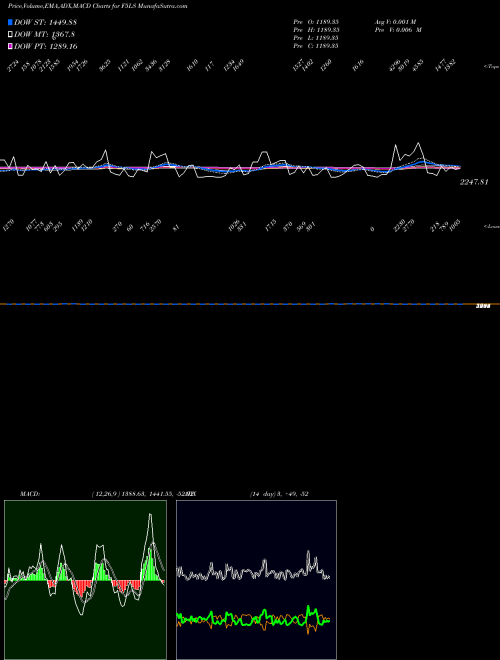The width and height of the screenshot is (500, 660).
Task: Click the '1260' top volume label
Action: (326, 66)
